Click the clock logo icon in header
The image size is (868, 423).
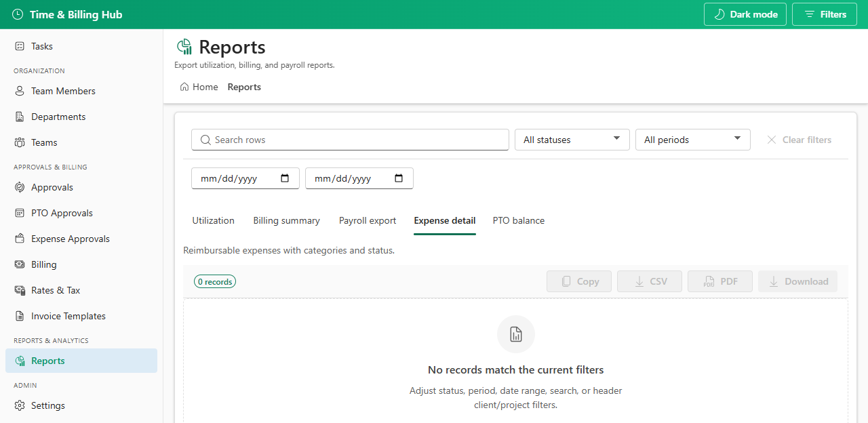(x=18, y=14)
